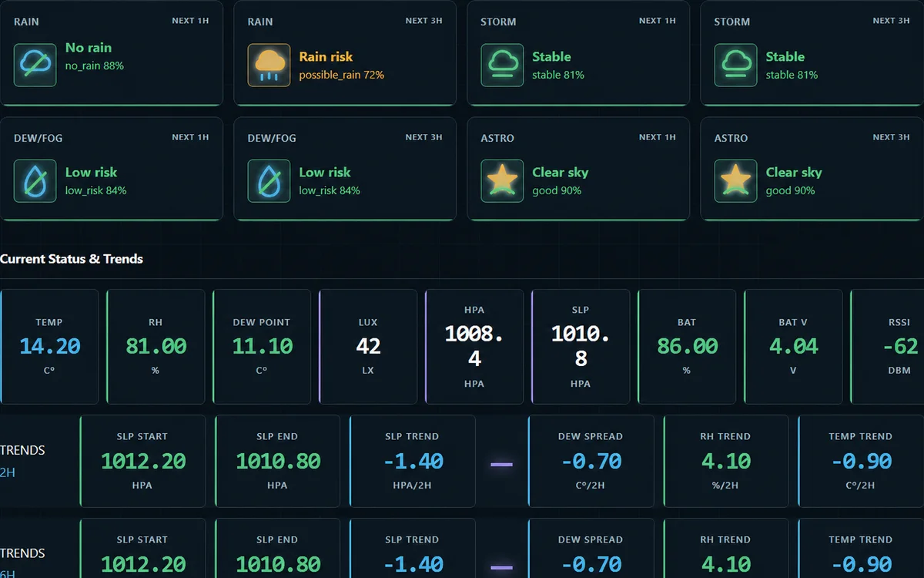Click the "NEXT 3H" label on the Astro card

[891, 137]
